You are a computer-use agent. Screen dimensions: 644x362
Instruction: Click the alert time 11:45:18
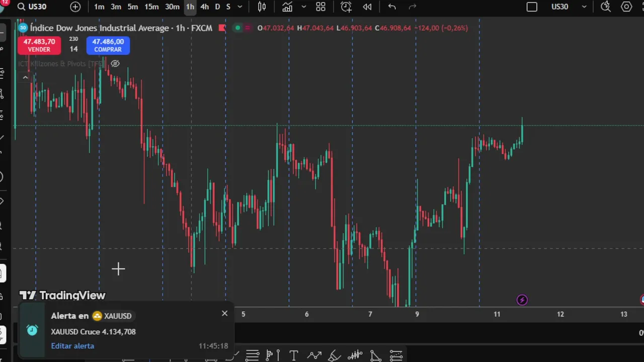[x=213, y=346]
